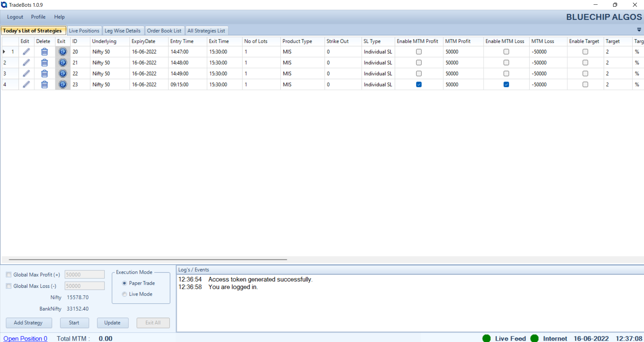
Task: Click log entry 'Access token generated successfully.'
Action: click(260, 279)
